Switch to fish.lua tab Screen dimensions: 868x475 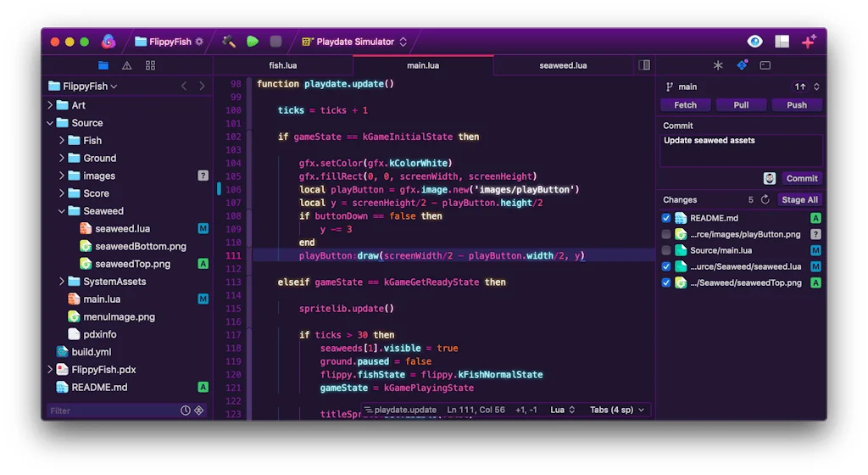[x=283, y=65]
